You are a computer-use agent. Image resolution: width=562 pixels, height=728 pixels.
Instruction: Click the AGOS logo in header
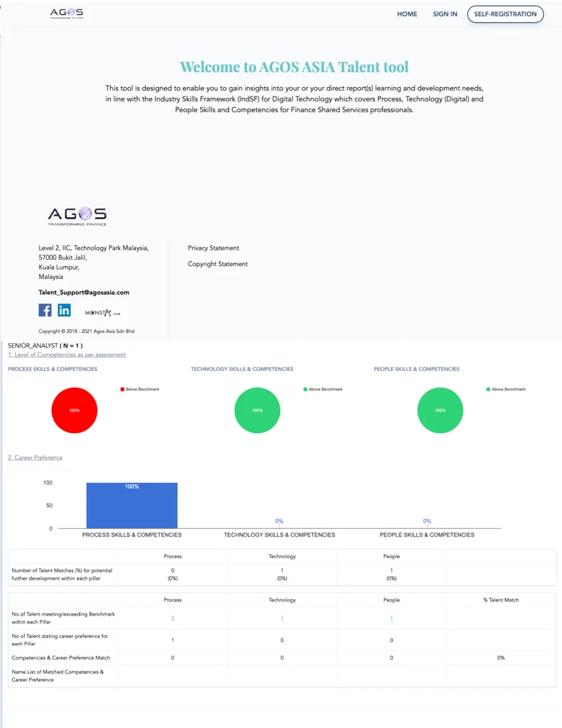(x=66, y=13)
